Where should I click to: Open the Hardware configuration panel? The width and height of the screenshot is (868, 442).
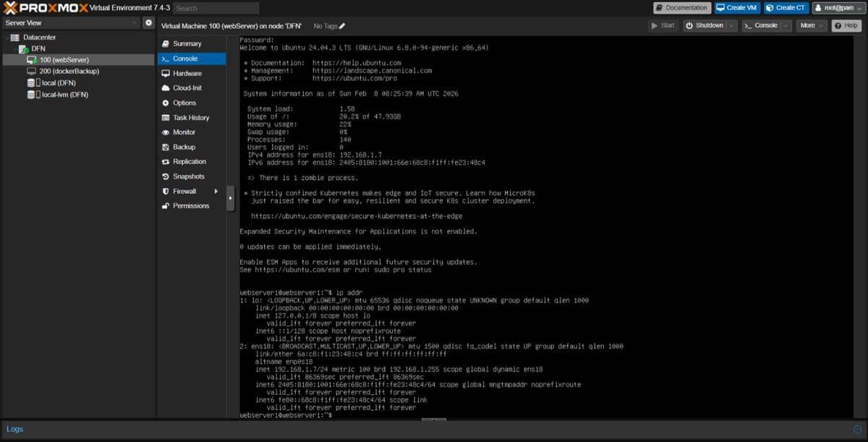(x=188, y=73)
